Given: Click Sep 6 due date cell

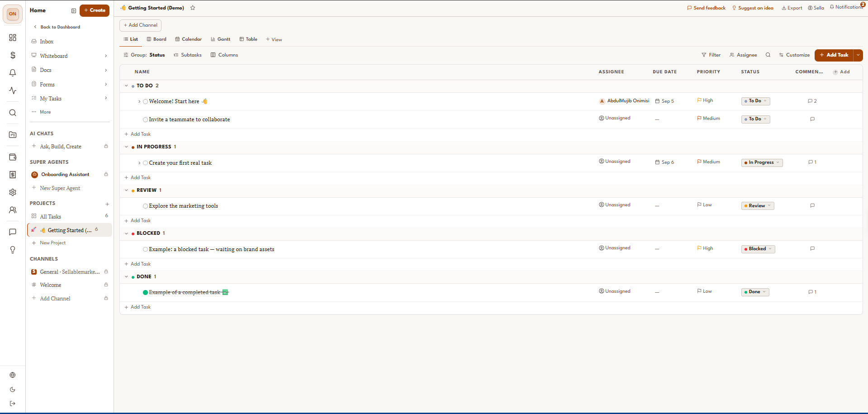Looking at the screenshot, I should point(664,162).
